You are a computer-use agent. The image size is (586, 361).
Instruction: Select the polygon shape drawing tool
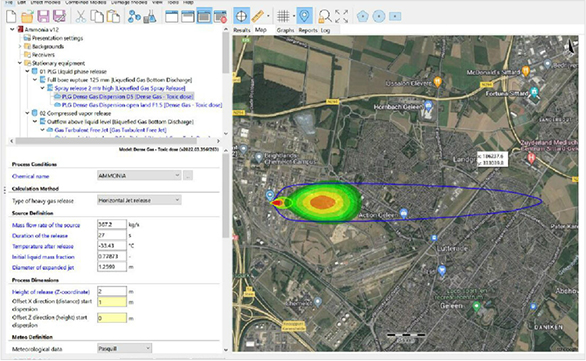pyautogui.click(x=363, y=16)
